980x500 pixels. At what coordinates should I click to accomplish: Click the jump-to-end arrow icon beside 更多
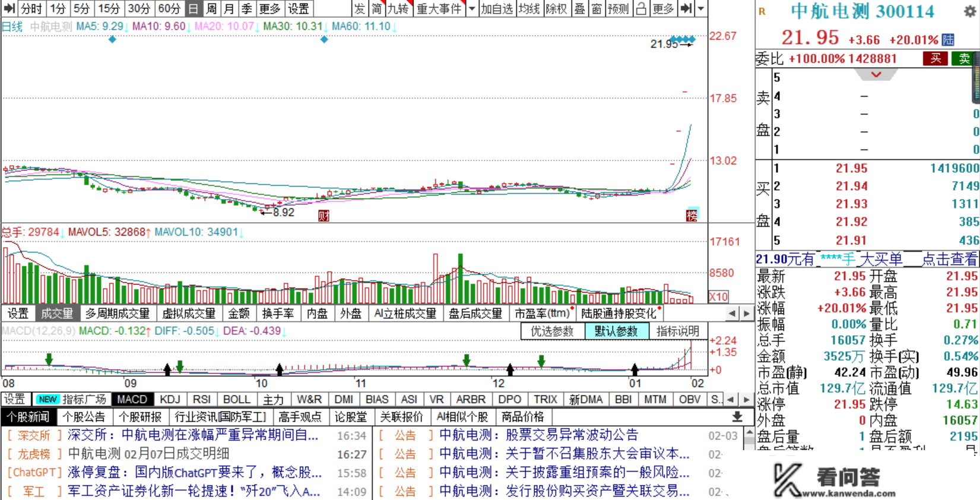pos(686,8)
